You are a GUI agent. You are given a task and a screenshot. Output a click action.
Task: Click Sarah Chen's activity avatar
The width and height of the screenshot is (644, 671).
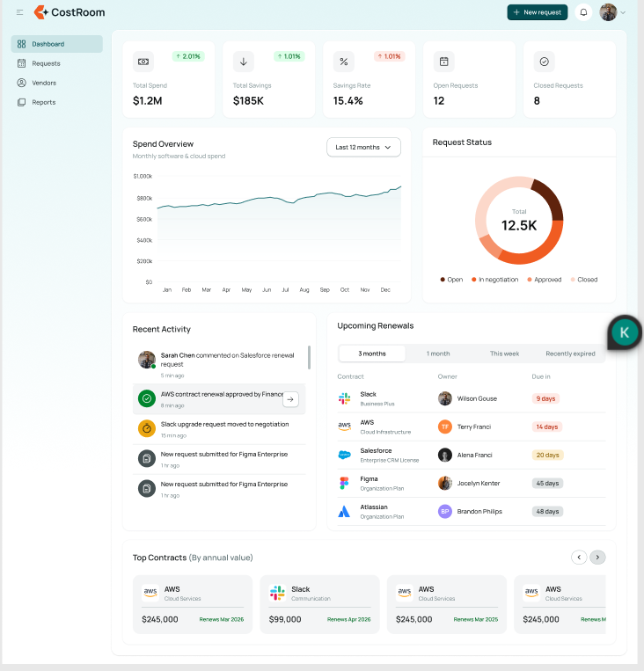(x=147, y=360)
